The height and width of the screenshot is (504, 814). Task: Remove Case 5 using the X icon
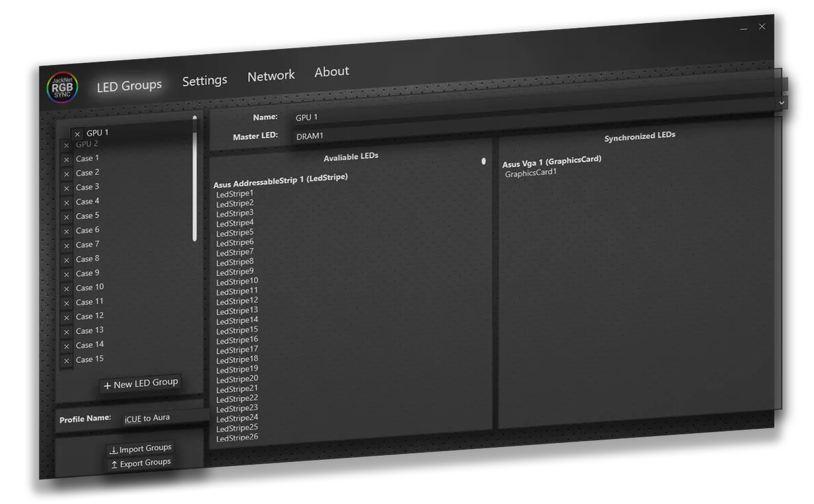[x=66, y=216]
